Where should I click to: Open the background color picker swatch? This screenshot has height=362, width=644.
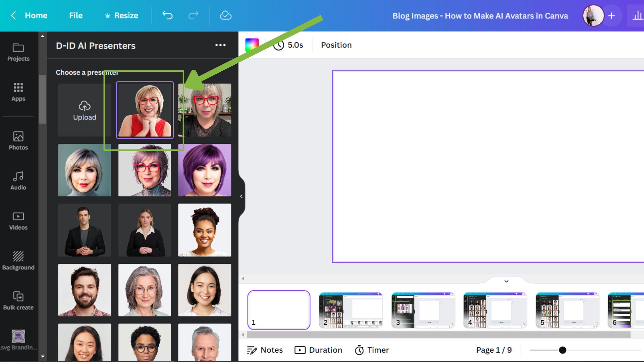[252, 45]
